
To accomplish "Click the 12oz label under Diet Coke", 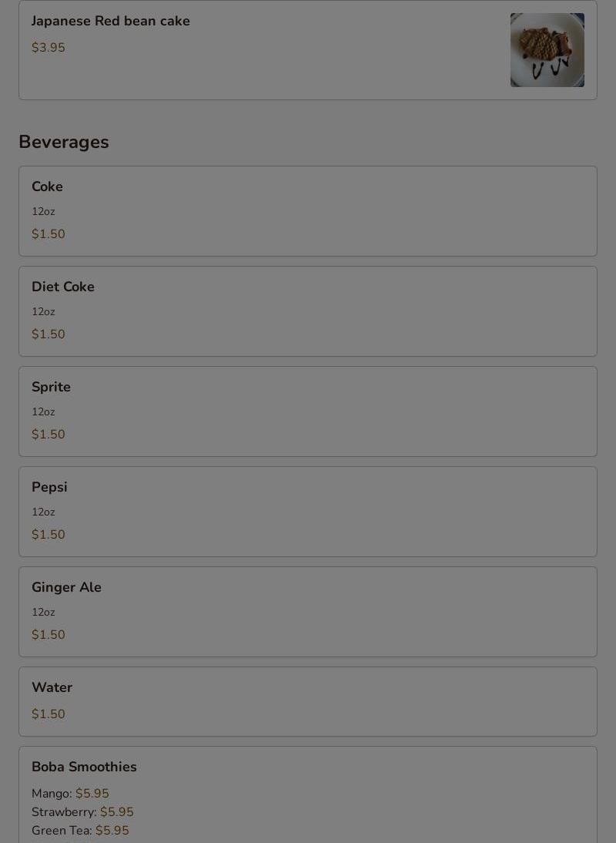I will 43,312.
